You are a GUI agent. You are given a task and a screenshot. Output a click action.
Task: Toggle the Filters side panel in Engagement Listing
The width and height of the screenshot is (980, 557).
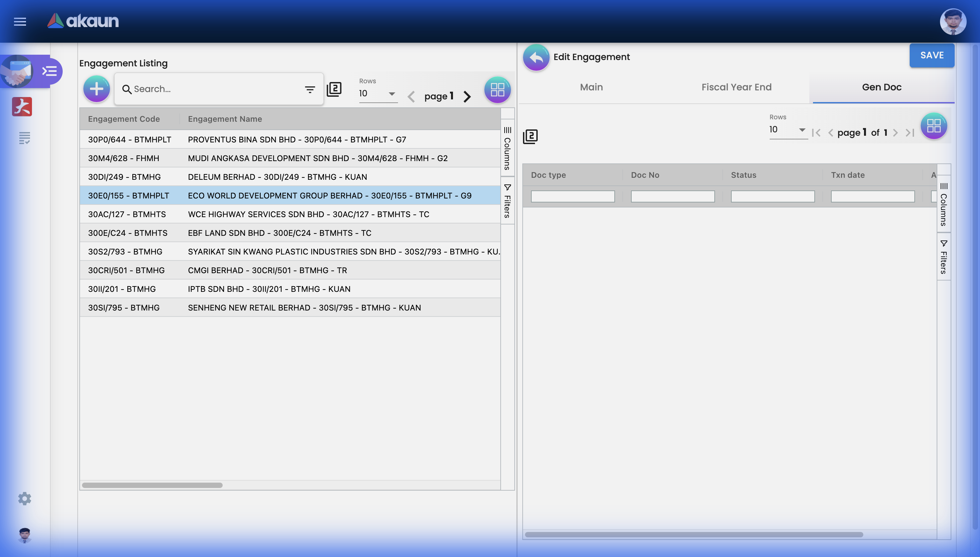507,201
